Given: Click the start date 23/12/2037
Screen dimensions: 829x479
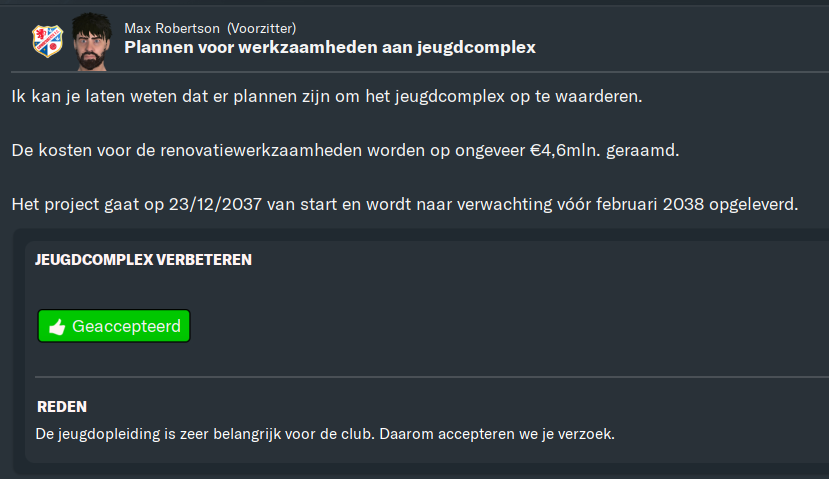Looking at the screenshot, I should [x=215, y=204].
